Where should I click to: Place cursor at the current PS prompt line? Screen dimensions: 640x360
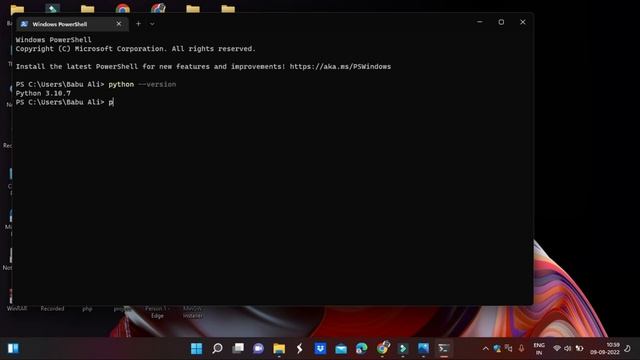click(64, 102)
